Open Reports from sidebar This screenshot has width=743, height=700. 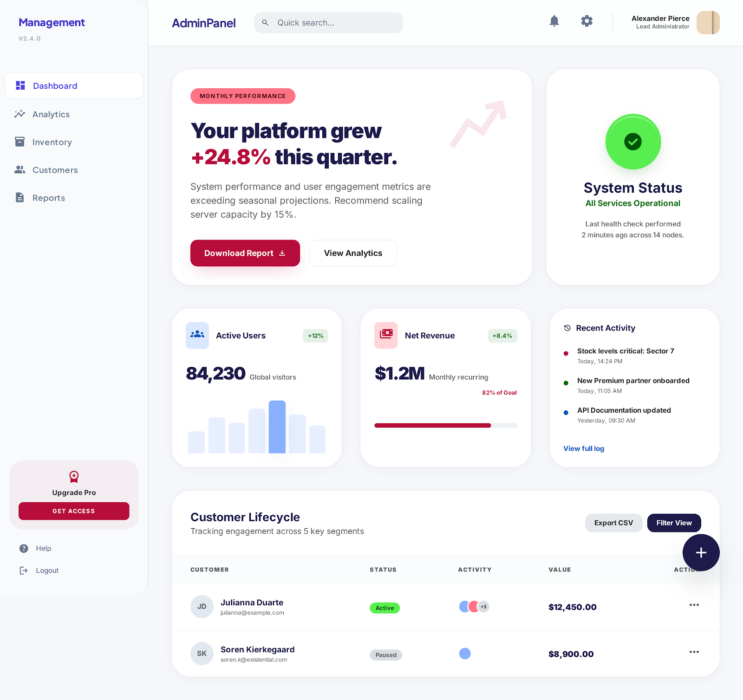[74, 198]
